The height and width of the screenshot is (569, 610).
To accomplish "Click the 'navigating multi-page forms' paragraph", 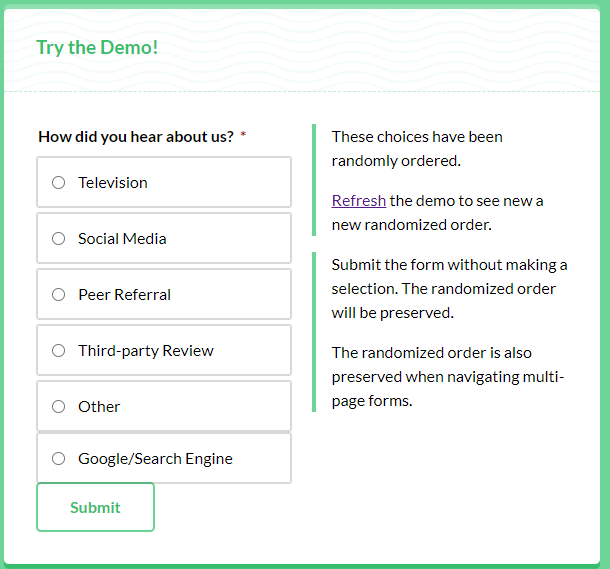I will (448, 377).
